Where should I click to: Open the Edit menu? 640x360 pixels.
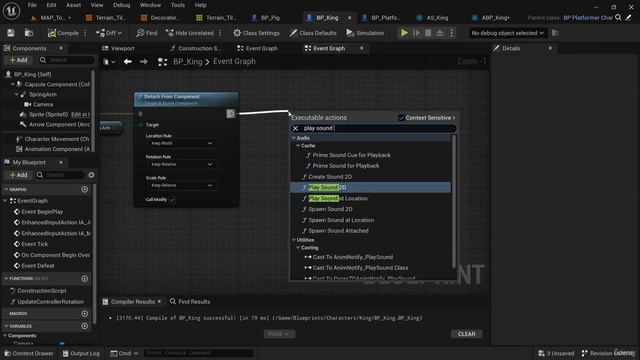click(x=51, y=5)
